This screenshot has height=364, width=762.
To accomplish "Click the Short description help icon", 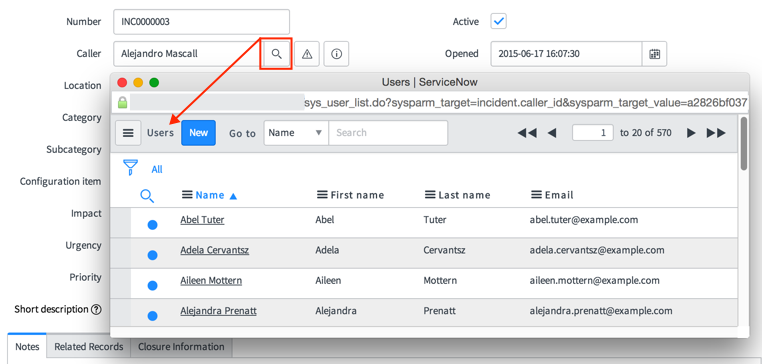I will coord(96,309).
